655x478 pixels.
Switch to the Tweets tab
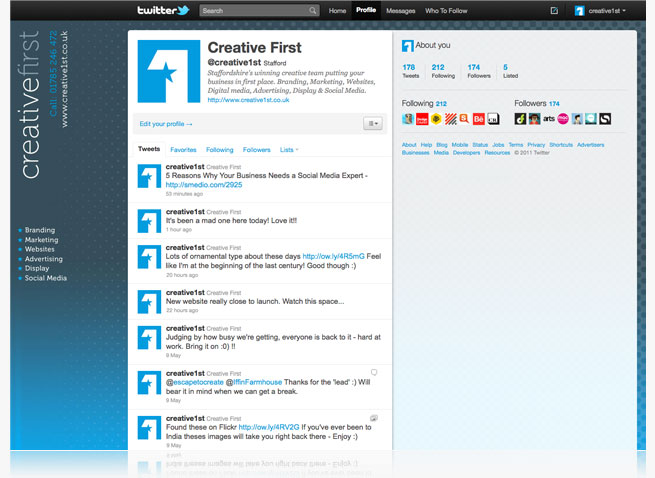[149, 149]
